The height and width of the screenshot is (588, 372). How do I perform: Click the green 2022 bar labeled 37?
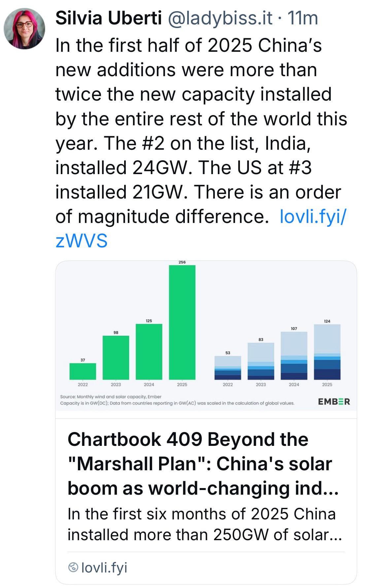[x=83, y=371]
